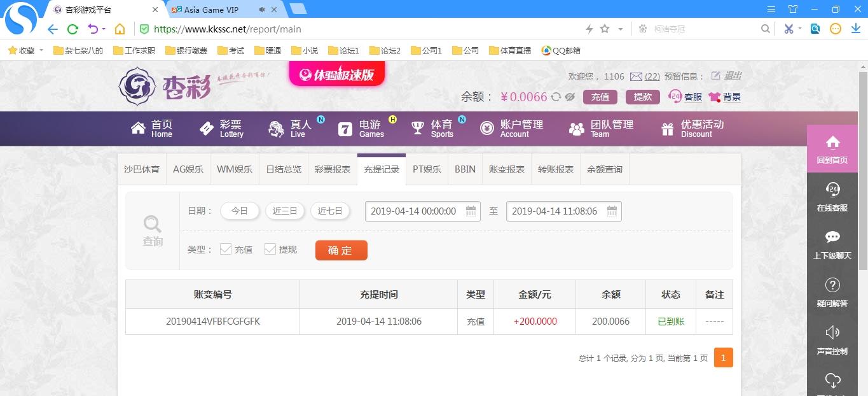Switch to the PT娱乐 tab
868x396 pixels.
click(x=427, y=169)
